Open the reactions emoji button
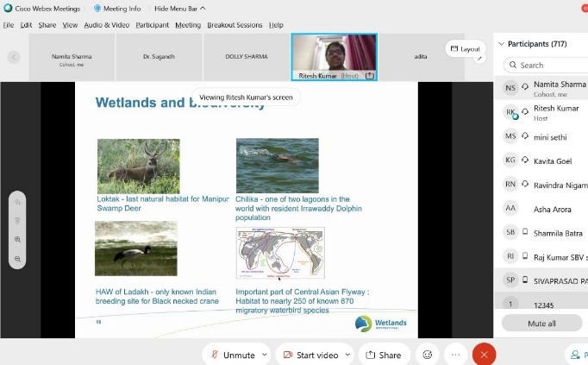588x365 pixels. coord(427,355)
